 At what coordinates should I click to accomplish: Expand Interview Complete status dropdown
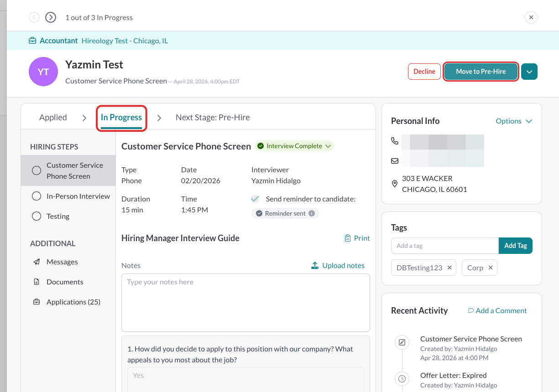[x=294, y=146]
